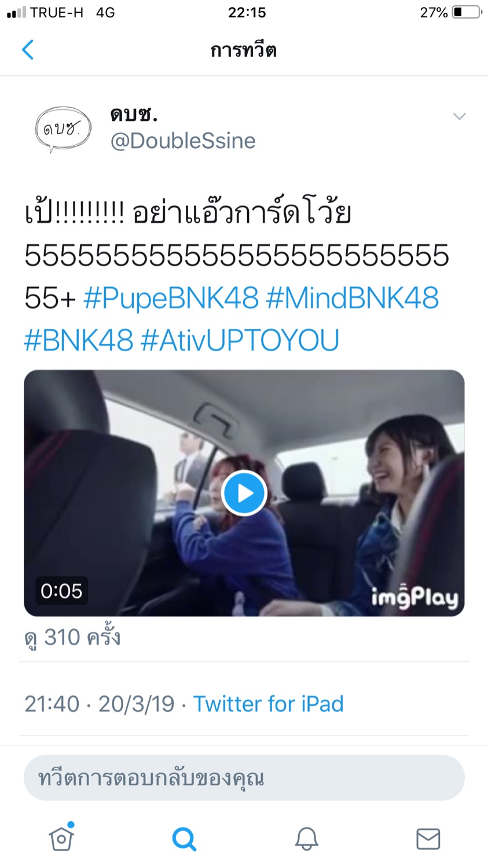This screenshot has width=488, height=868.
Task: Tap the tweet reply input field
Action: point(244,778)
